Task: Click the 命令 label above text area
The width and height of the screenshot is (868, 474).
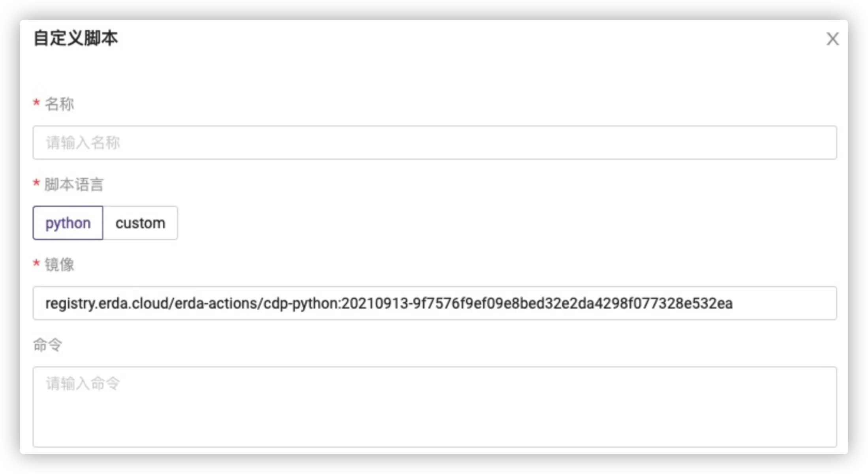Action: [x=47, y=344]
